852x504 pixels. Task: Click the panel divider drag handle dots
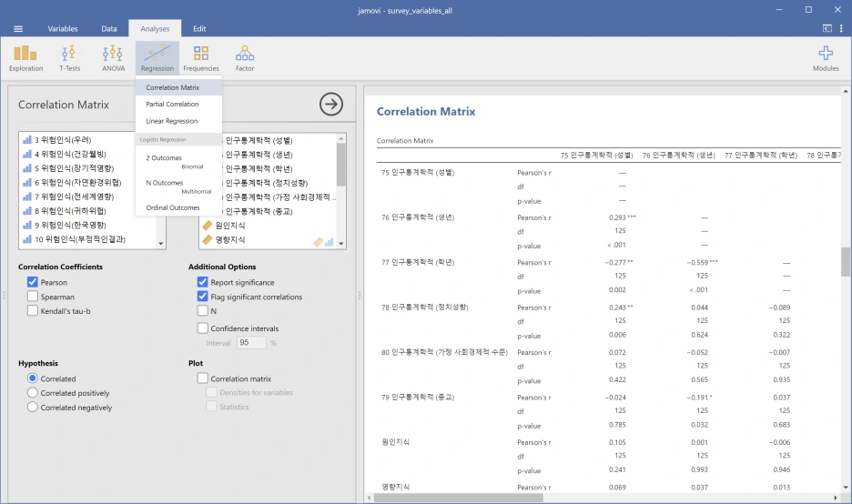tap(360, 295)
